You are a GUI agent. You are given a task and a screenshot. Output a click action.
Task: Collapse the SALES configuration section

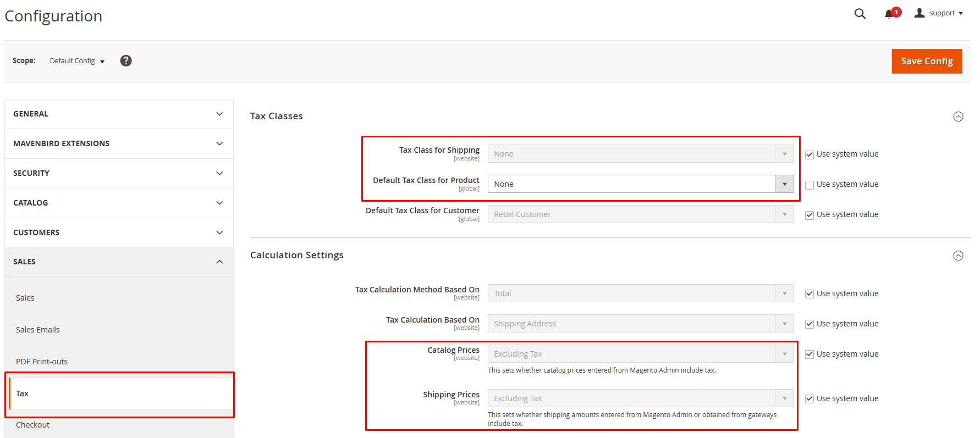119,262
